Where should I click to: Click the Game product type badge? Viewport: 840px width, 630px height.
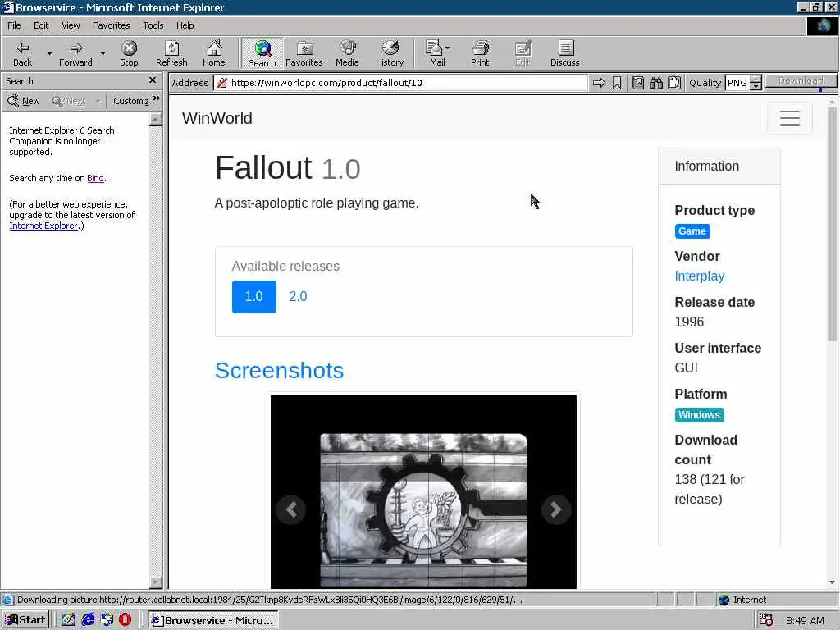[x=692, y=231]
